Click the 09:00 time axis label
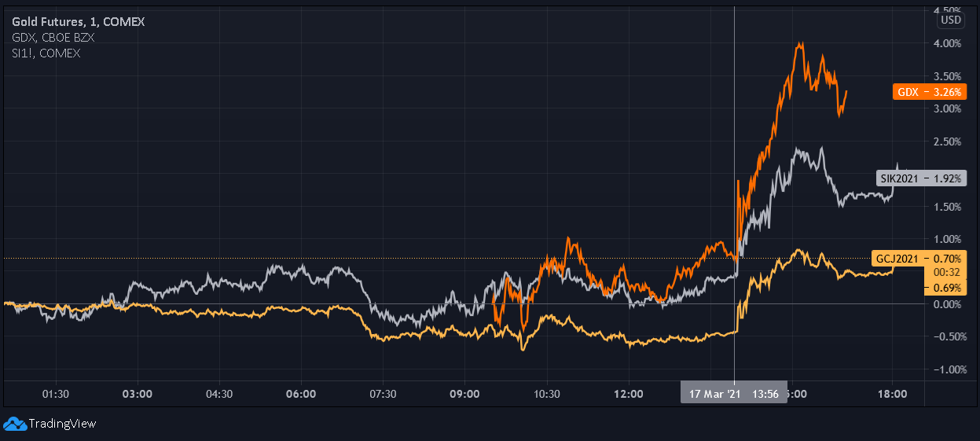Viewport: 980px width, 441px height. click(x=465, y=393)
